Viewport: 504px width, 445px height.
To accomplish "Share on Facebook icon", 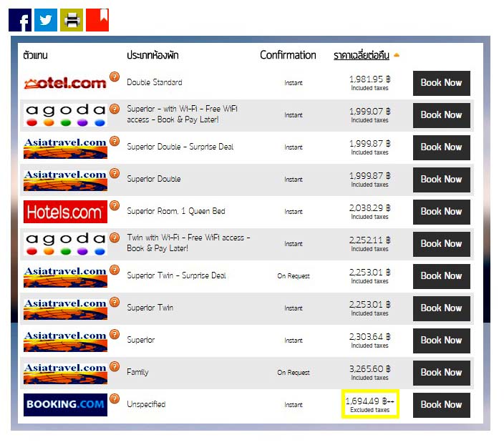I will (20, 20).
